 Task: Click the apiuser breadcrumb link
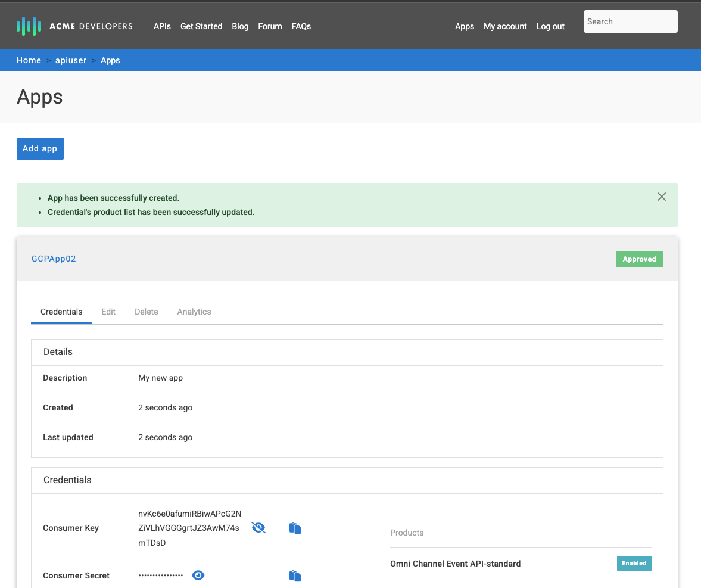(x=71, y=60)
